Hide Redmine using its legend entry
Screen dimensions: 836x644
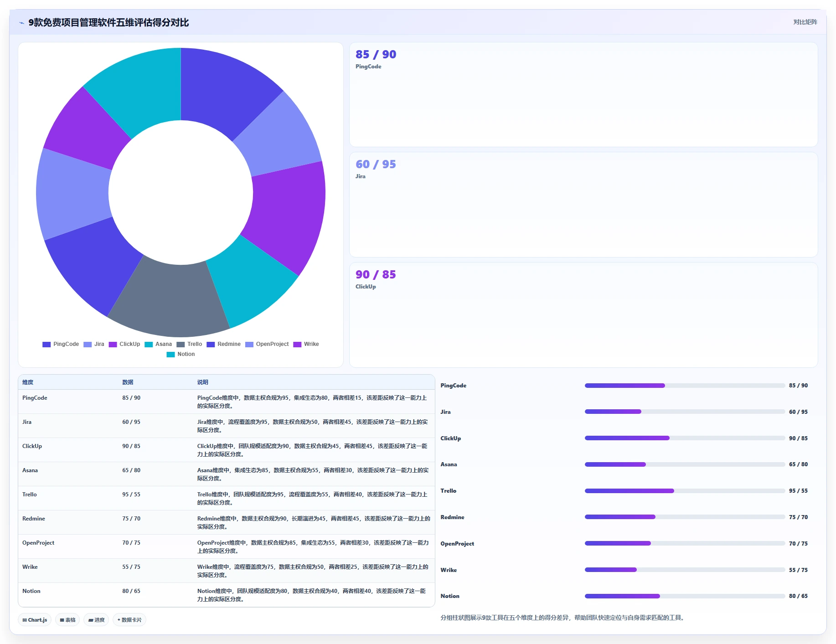pyautogui.click(x=223, y=344)
